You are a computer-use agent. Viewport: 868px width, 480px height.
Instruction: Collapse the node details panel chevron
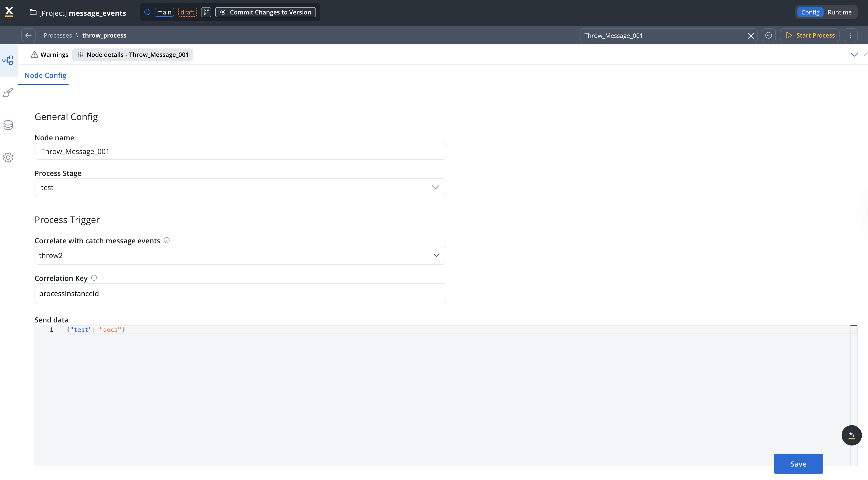coord(854,55)
